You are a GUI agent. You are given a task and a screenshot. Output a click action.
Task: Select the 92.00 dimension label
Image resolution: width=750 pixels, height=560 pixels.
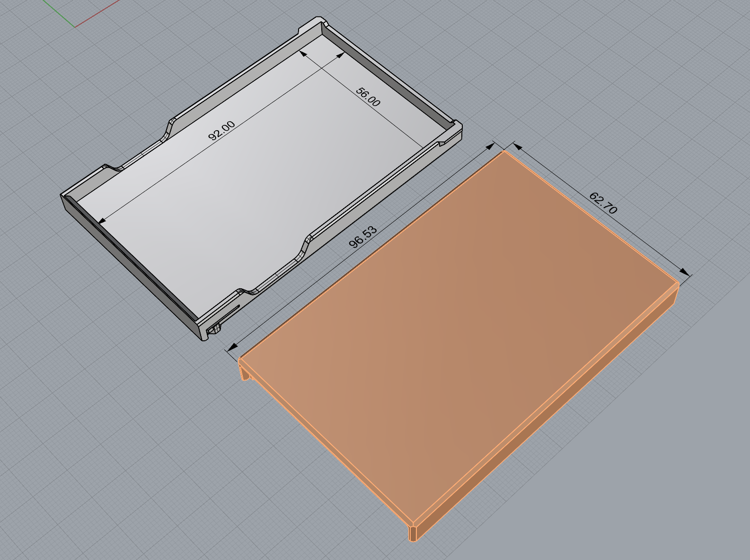tap(221, 131)
